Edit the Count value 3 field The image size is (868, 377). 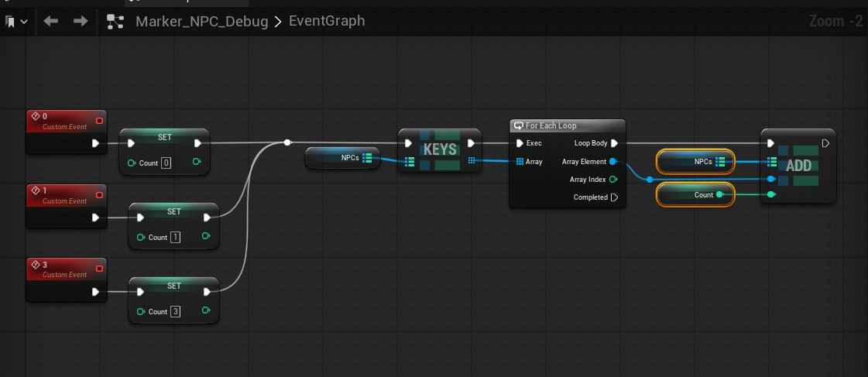[175, 312]
